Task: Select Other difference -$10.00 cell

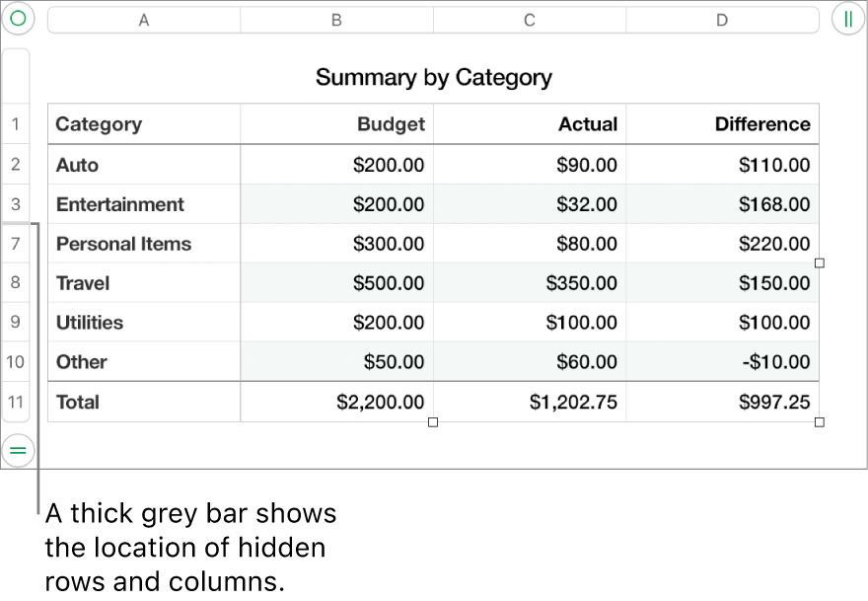Action: (x=722, y=362)
